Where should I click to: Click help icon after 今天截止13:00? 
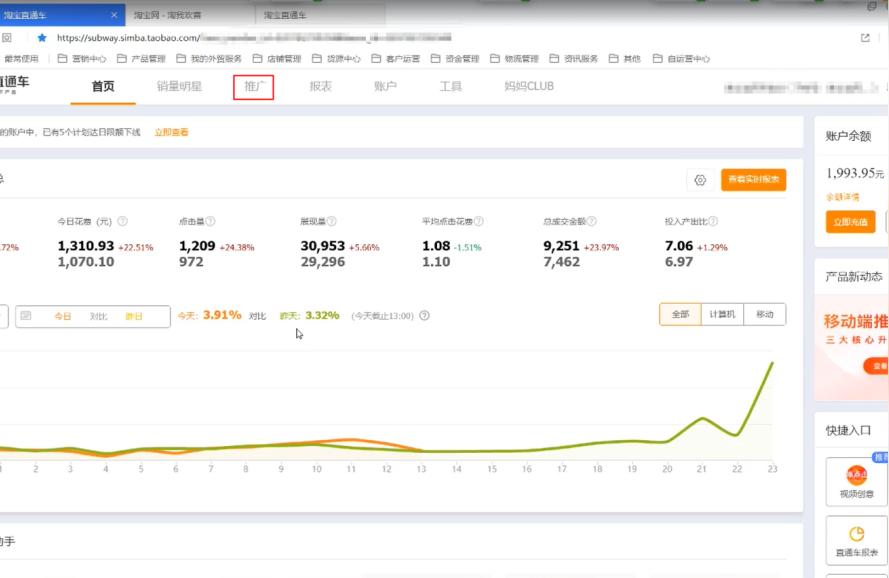coord(424,316)
